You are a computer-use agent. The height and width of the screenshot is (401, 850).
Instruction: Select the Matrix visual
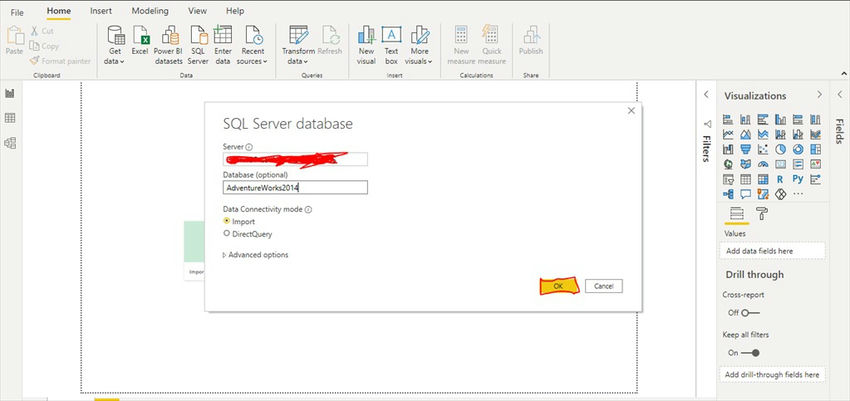tap(763, 179)
